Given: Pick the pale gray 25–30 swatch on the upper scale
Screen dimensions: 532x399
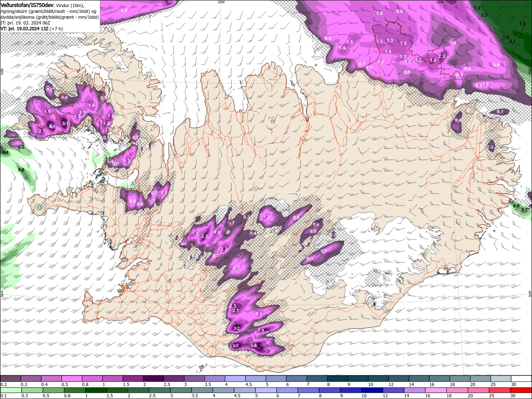Looking at the screenshot, I should tap(501, 379).
